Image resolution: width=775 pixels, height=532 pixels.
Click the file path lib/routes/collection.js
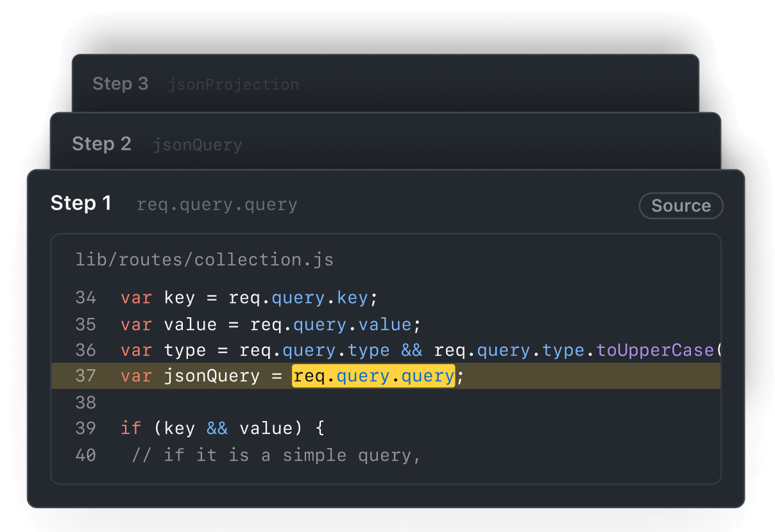point(204,259)
